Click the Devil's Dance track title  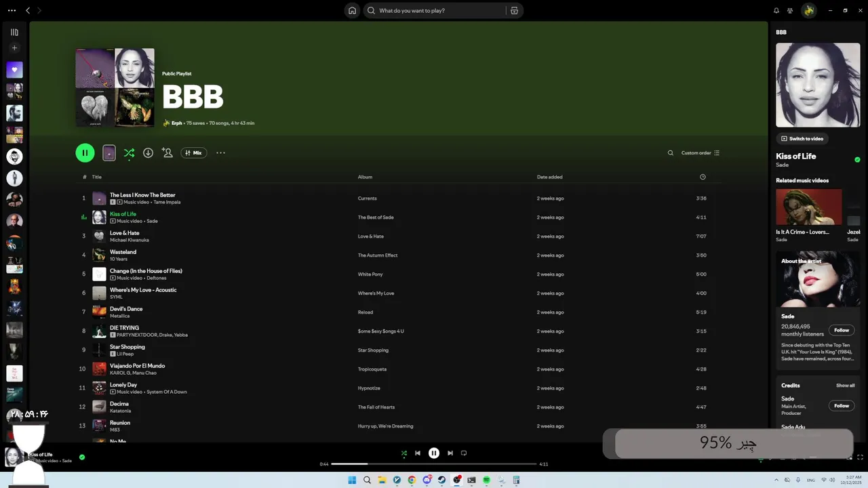(x=126, y=308)
